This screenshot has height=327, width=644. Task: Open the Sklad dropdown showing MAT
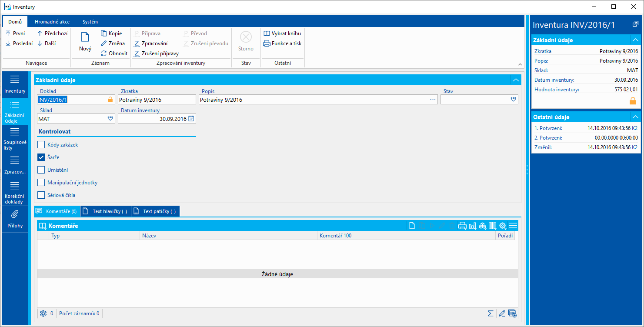click(110, 118)
